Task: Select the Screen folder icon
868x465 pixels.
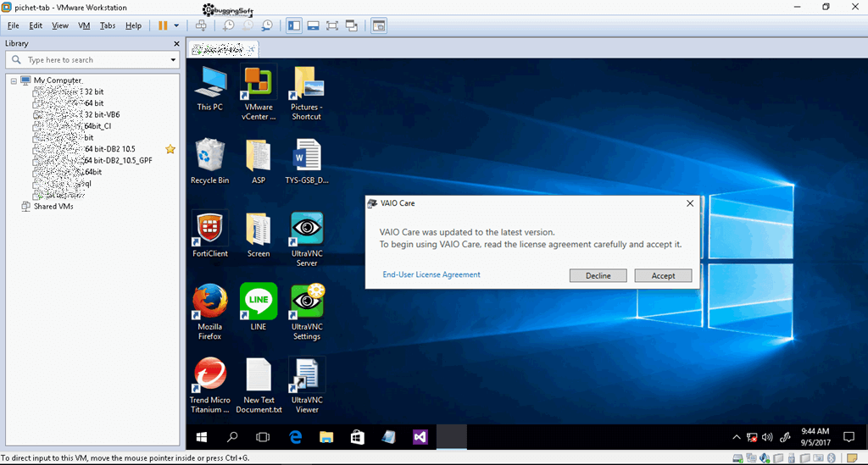Action: pos(259,235)
